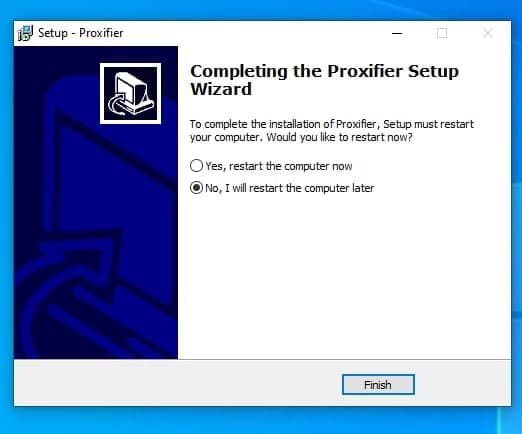This screenshot has width=522, height=434.
Task: Minimize the Setup - Proxifier window
Action: pyautogui.click(x=397, y=33)
